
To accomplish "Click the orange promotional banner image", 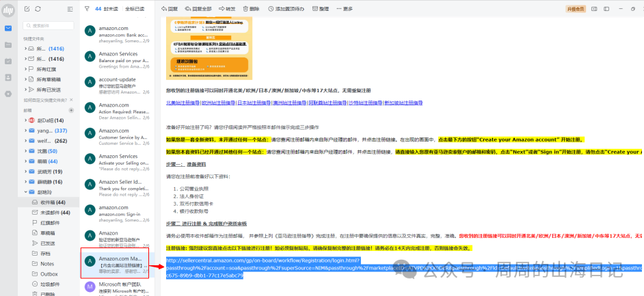I will tap(209, 49).
